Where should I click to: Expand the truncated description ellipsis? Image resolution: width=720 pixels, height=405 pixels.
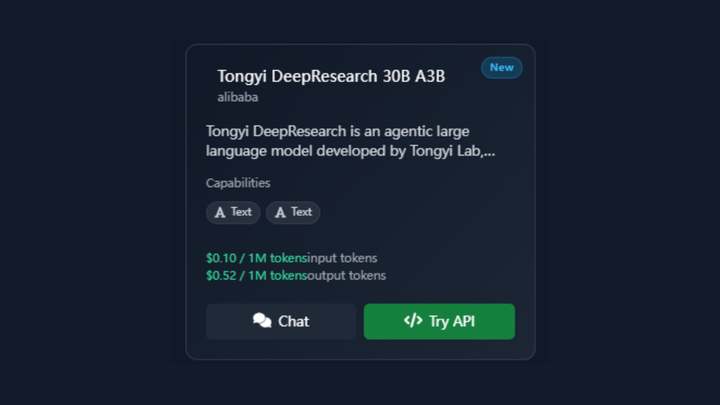[489, 152]
